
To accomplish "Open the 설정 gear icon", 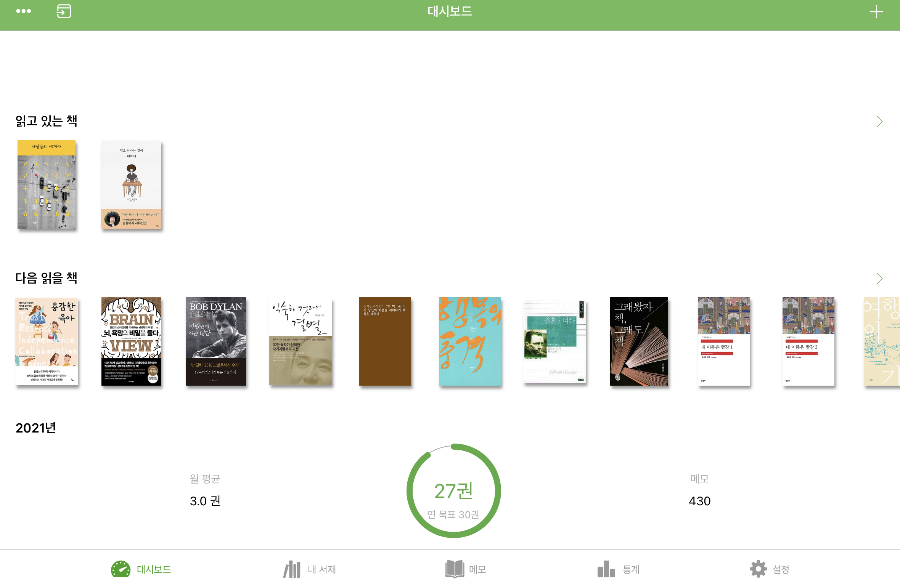I will tap(758, 569).
